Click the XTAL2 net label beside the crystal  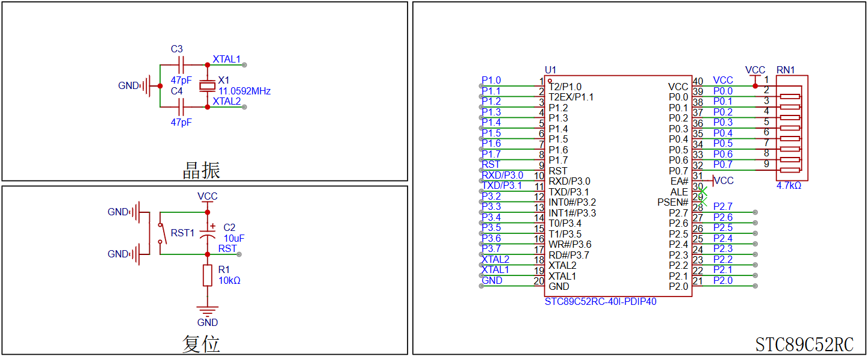(226, 102)
